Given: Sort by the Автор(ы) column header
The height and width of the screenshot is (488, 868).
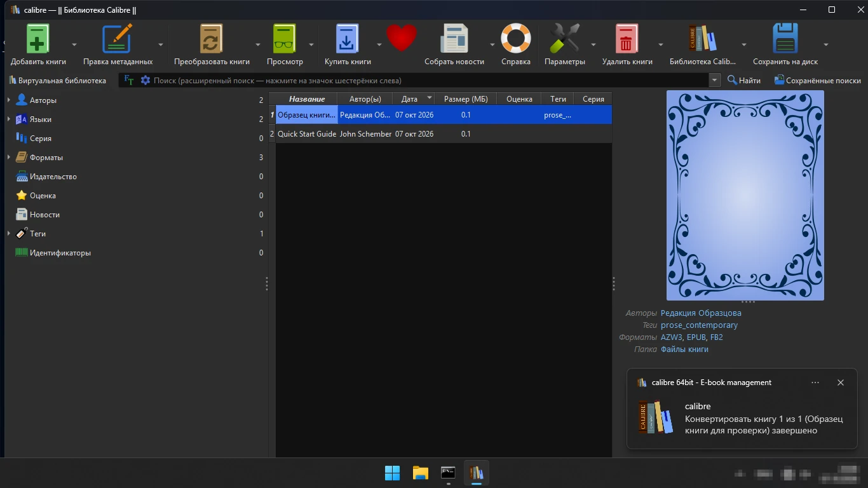Looking at the screenshot, I should (365, 99).
